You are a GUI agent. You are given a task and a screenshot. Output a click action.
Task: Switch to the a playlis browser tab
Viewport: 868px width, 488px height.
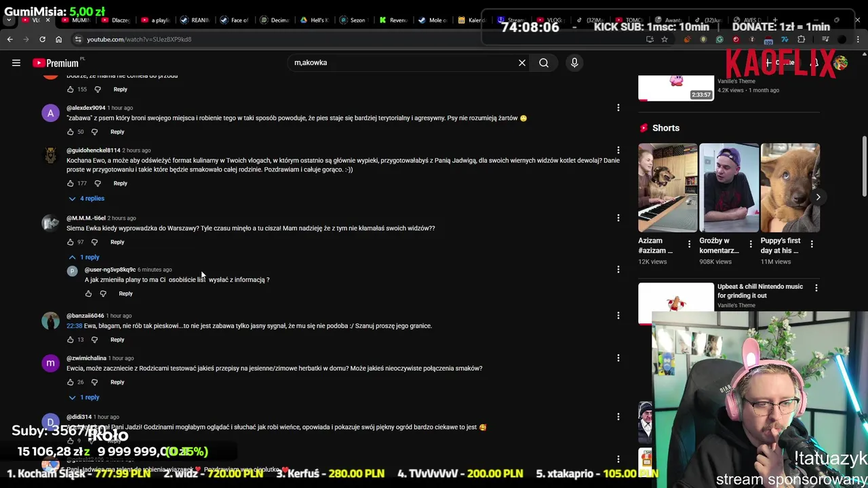click(155, 20)
